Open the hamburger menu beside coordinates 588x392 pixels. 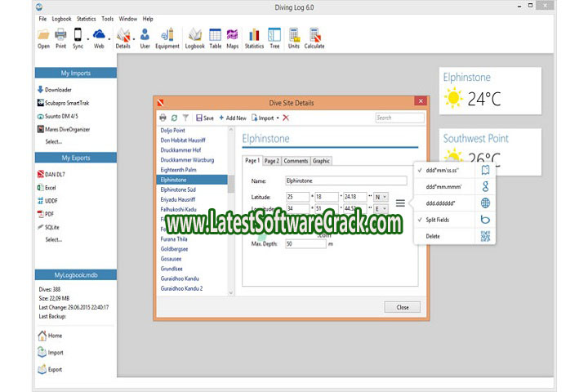tap(401, 203)
